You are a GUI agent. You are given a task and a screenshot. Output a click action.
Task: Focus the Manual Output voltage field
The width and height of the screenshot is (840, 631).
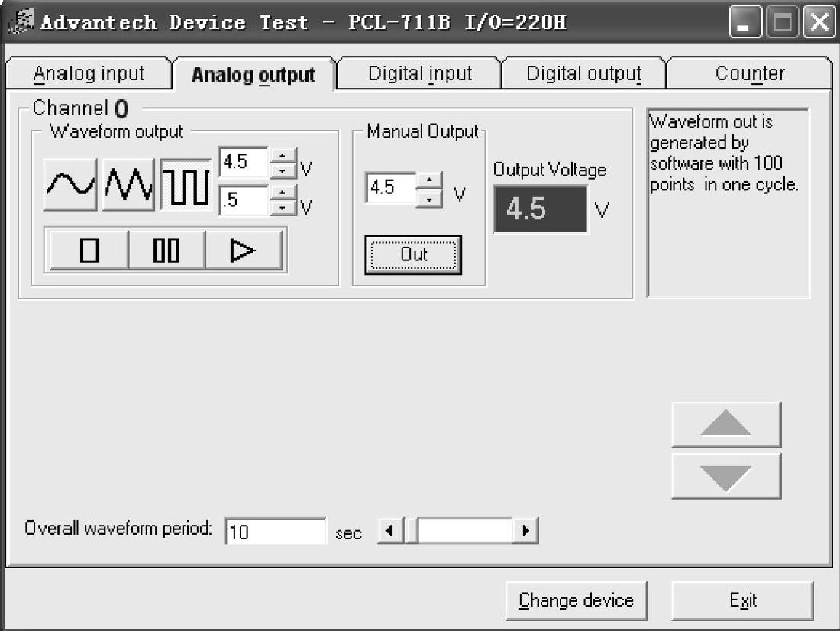(390, 188)
